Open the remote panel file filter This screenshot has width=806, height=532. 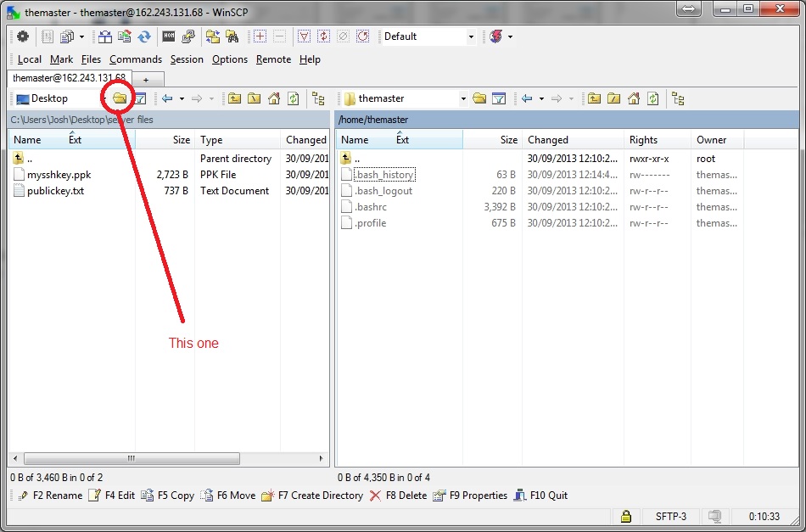(x=500, y=98)
